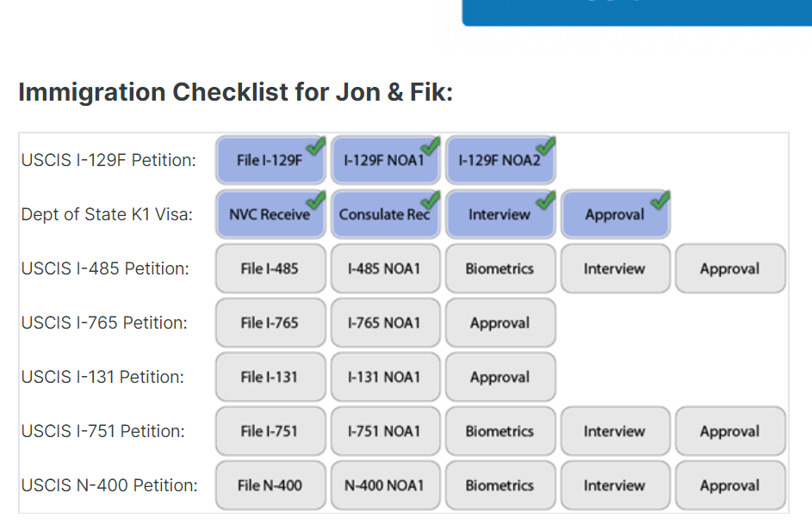
Task: Choose the File I-751 step
Action: 270,431
